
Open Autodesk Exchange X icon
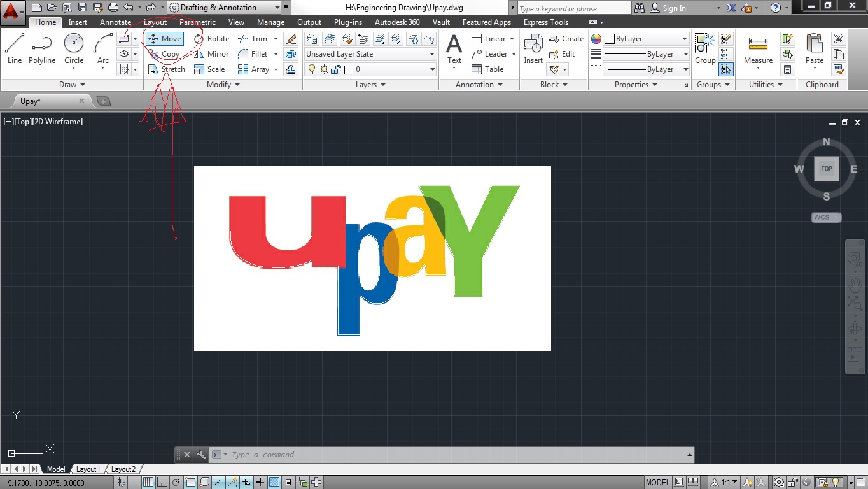pyautogui.click(x=731, y=8)
